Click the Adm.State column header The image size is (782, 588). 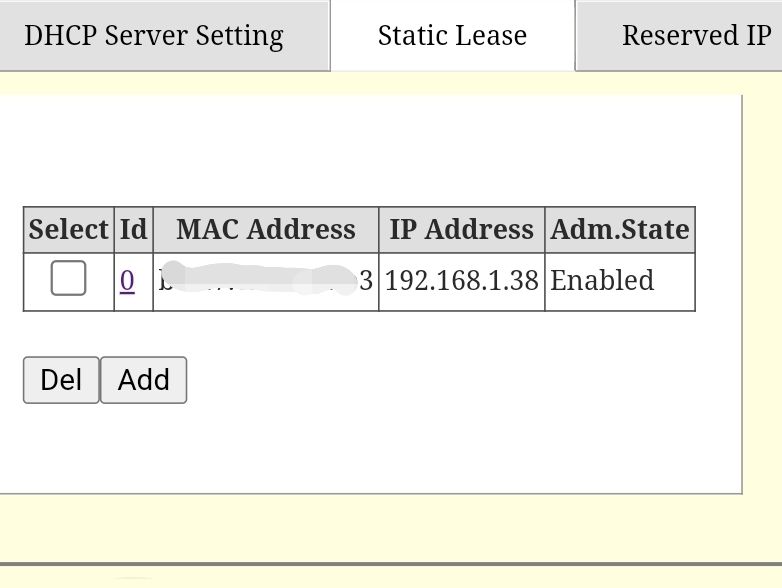(619, 230)
